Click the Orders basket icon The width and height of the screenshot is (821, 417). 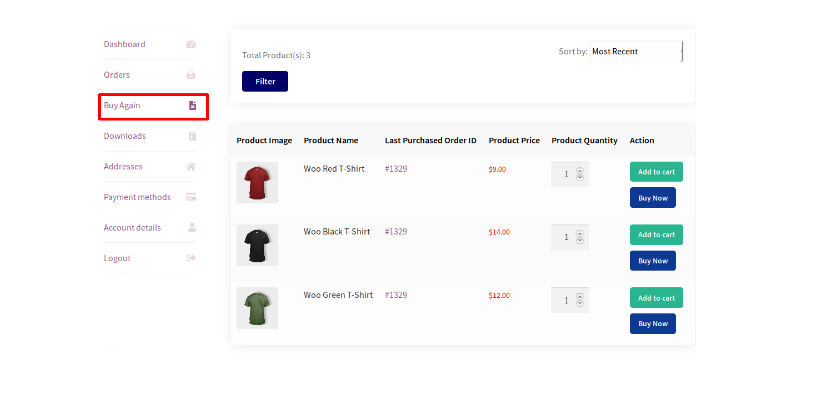pyautogui.click(x=191, y=75)
